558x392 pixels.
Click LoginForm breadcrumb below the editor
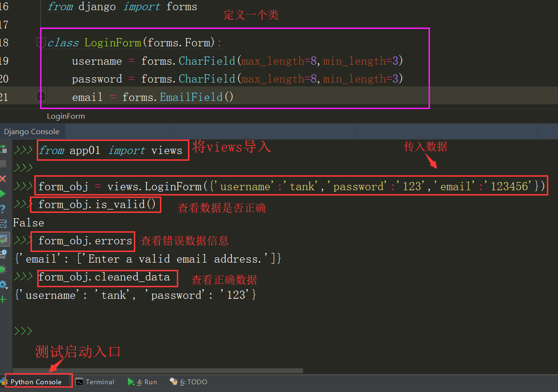[x=66, y=116]
